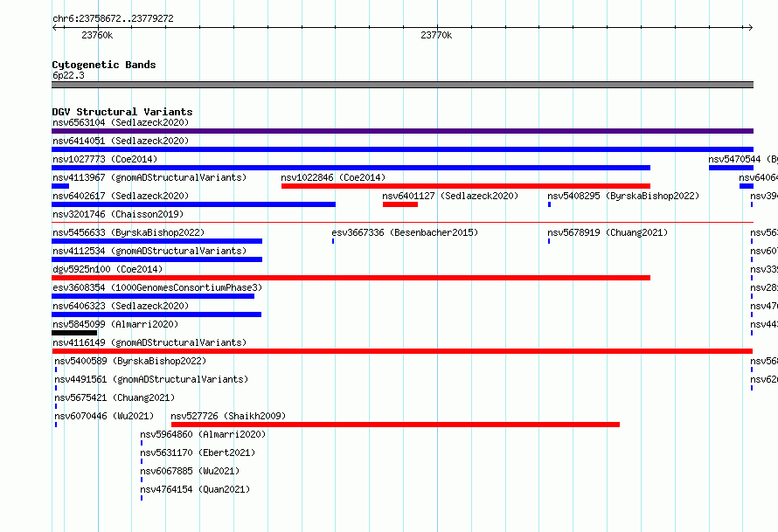The height and width of the screenshot is (532, 778).
Task: Select the blue nsv6406323 variant bar
Action: coord(156,314)
